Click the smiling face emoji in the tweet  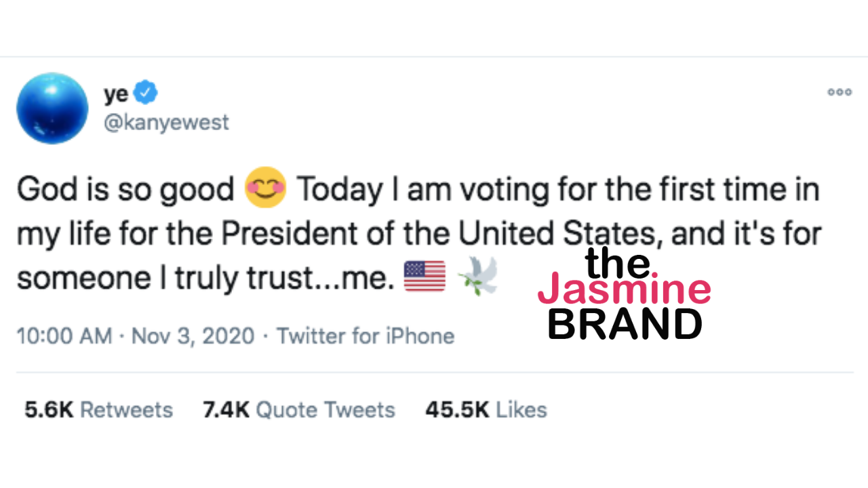267,188
